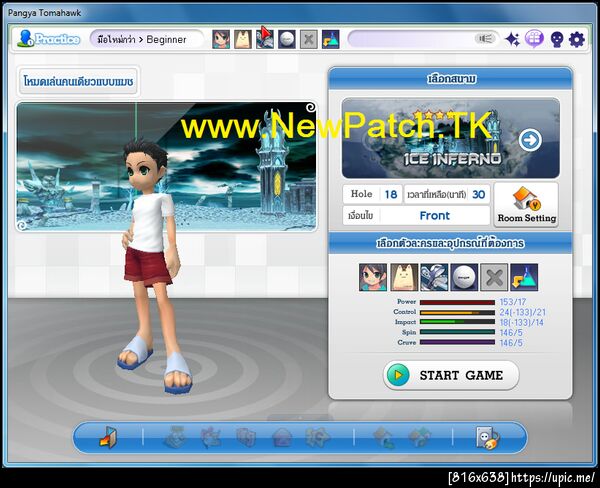Click the Spin stat bar

tap(457, 332)
